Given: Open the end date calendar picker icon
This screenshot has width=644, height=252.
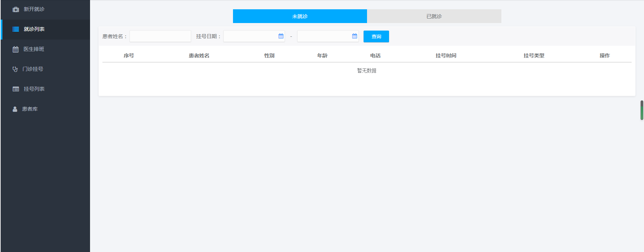Looking at the screenshot, I should pyautogui.click(x=354, y=36).
